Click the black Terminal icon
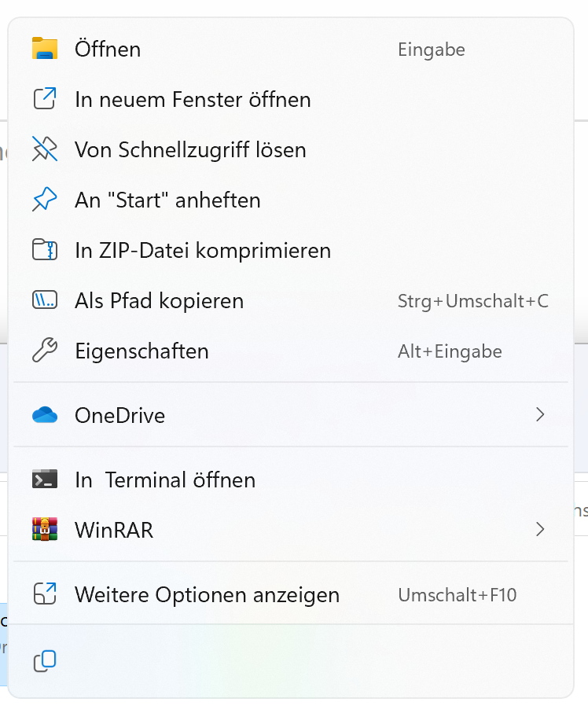The height and width of the screenshot is (713, 588). (x=45, y=480)
